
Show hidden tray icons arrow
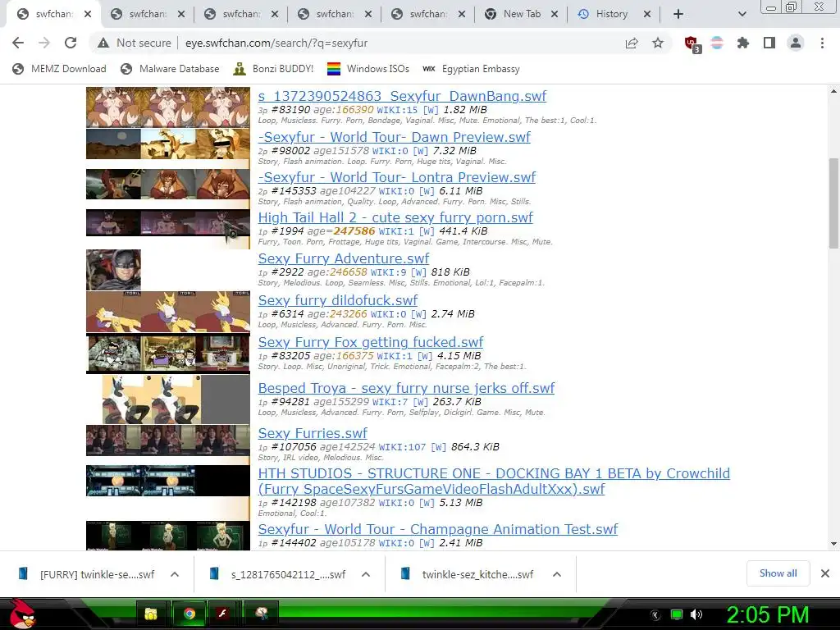[x=655, y=615]
